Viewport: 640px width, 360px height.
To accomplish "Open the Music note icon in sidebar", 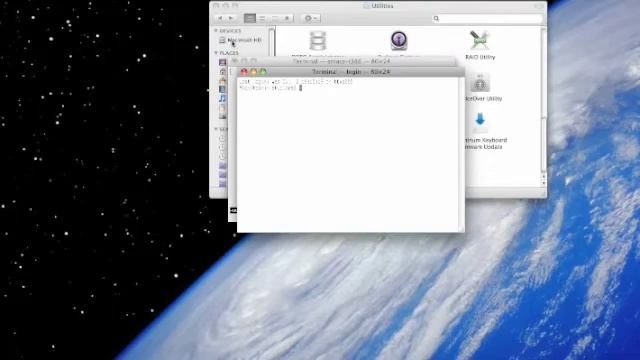I will [222, 98].
